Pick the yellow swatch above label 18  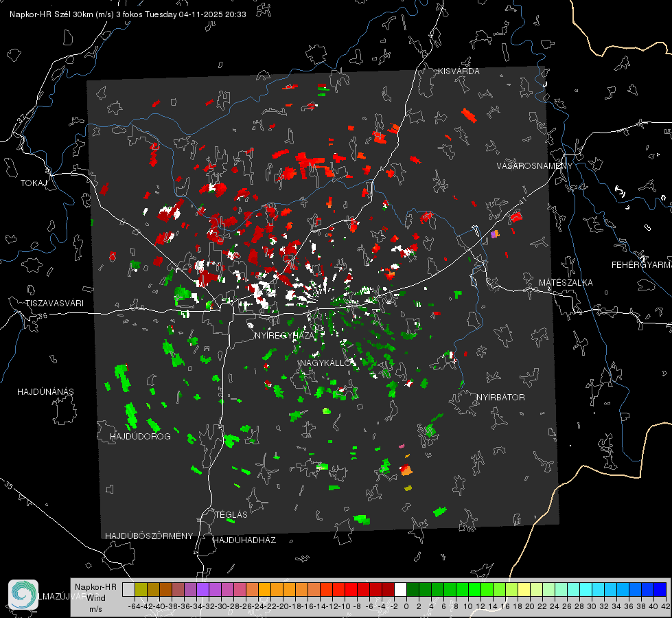tap(524, 589)
